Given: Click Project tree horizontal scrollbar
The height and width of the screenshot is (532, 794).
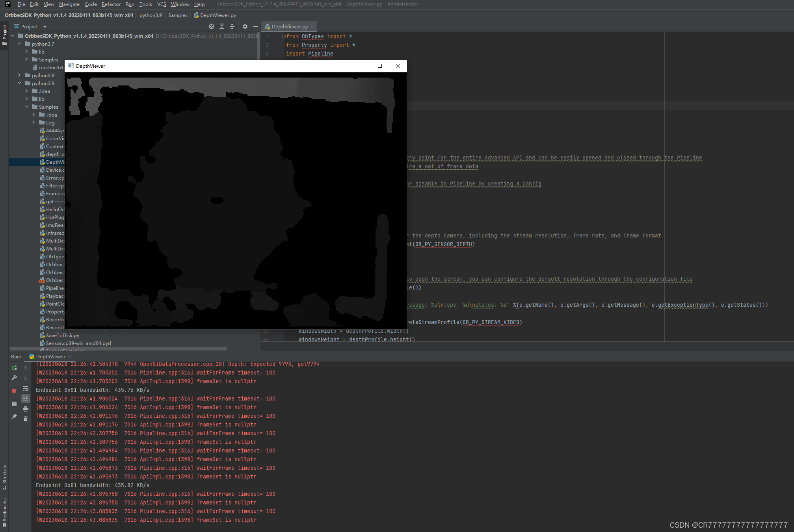Looking at the screenshot, I should tap(118, 348).
